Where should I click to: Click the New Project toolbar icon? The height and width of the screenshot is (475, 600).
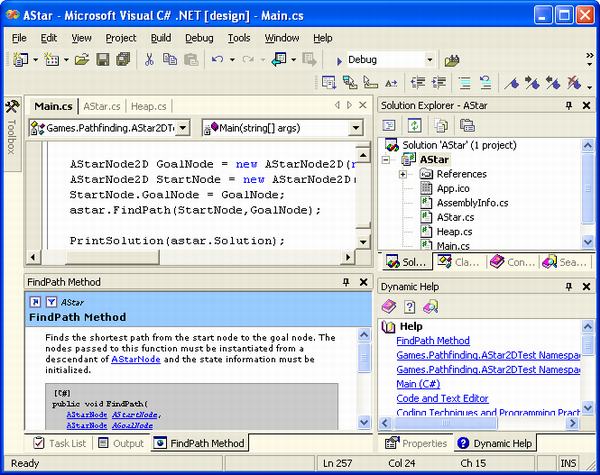click(x=20, y=60)
